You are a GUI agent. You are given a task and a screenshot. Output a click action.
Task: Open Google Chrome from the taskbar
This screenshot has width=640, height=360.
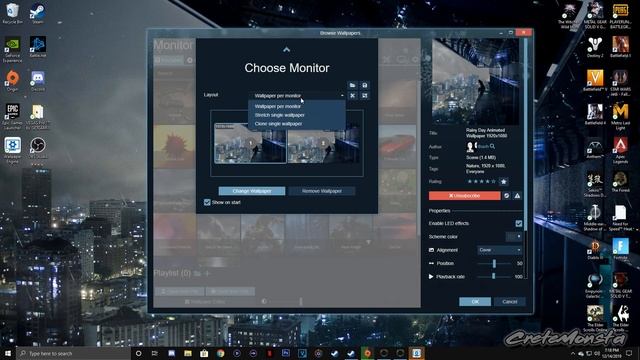tap(220, 353)
